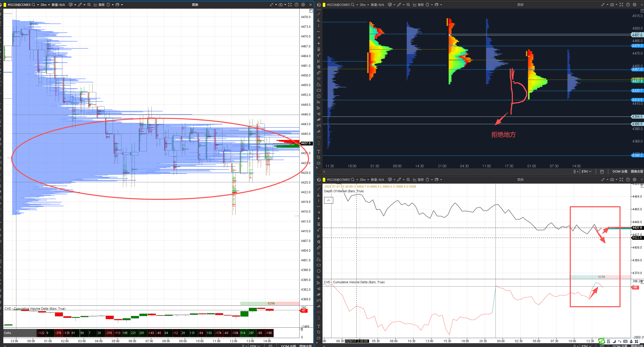Switch to DOM 交易 tab under top-right chart
644x347 pixels.
(620, 172)
